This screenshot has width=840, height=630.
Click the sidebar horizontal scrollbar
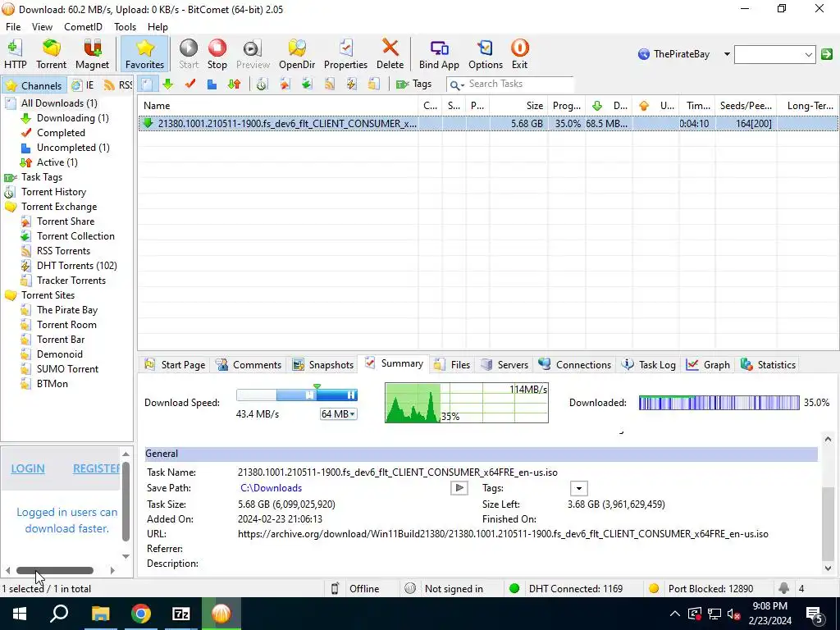[x=55, y=571]
